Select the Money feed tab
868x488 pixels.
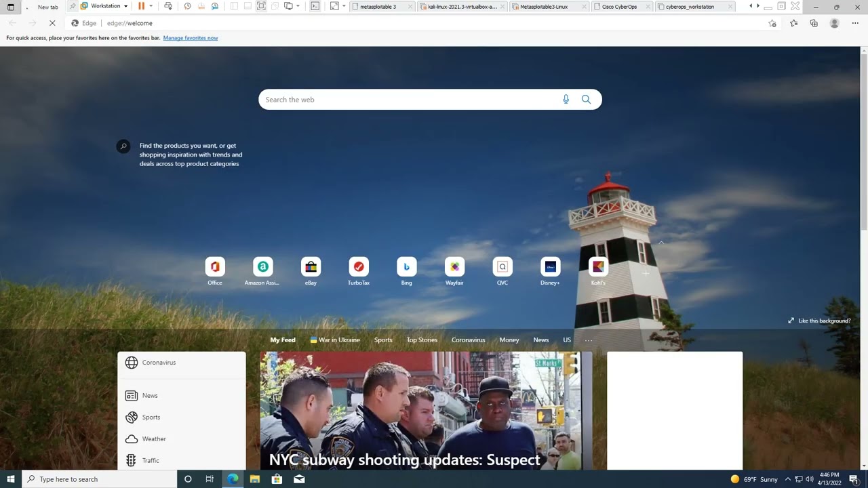pos(509,340)
